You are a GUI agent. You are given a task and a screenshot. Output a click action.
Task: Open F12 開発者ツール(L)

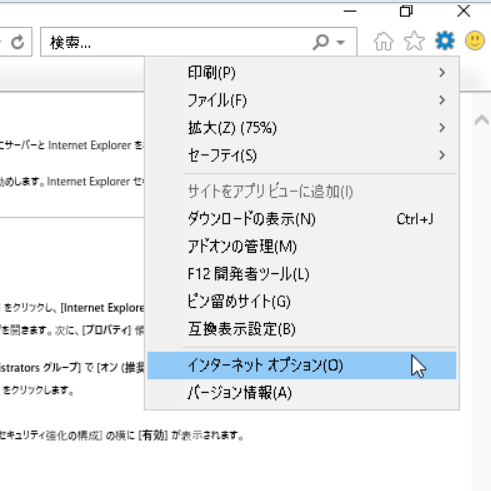point(302,274)
